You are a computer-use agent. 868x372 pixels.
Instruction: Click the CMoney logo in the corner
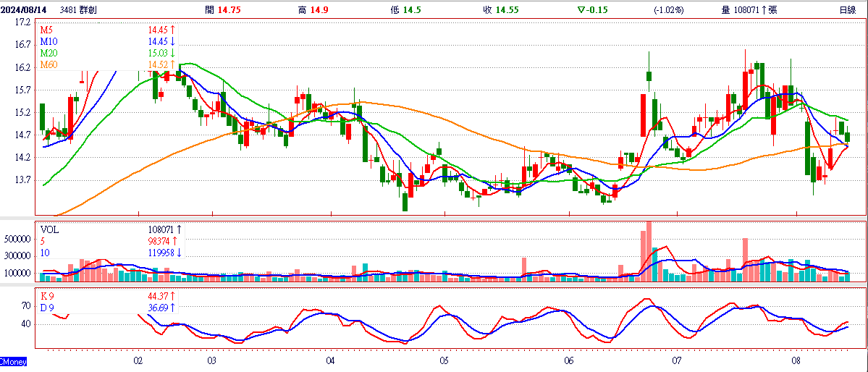pyautogui.click(x=13, y=361)
